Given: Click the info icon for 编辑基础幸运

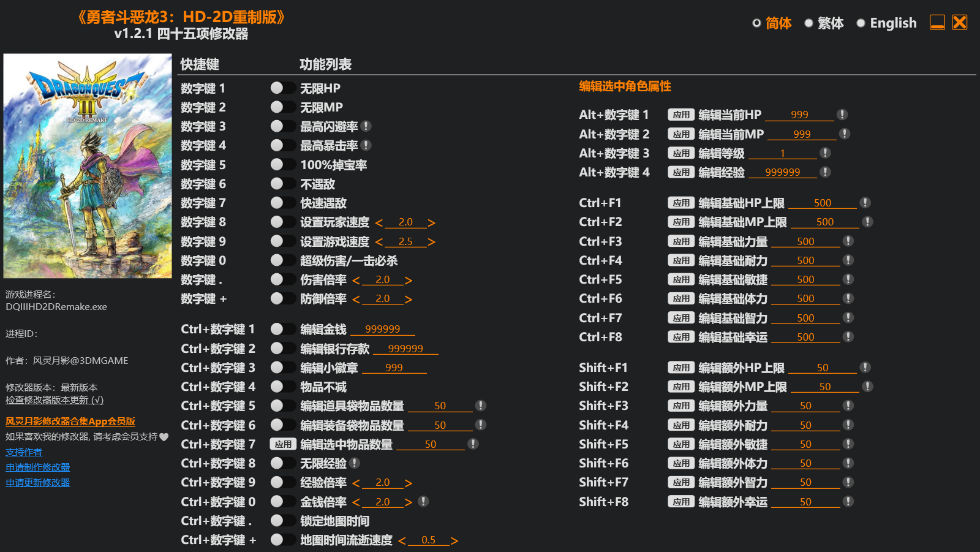Looking at the screenshot, I should click(848, 336).
